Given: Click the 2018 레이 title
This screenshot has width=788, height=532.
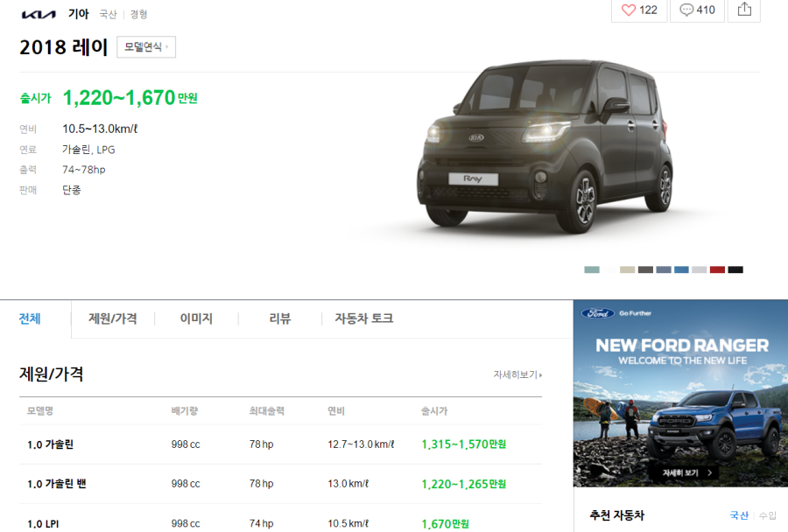Looking at the screenshot, I should (63, 47).
